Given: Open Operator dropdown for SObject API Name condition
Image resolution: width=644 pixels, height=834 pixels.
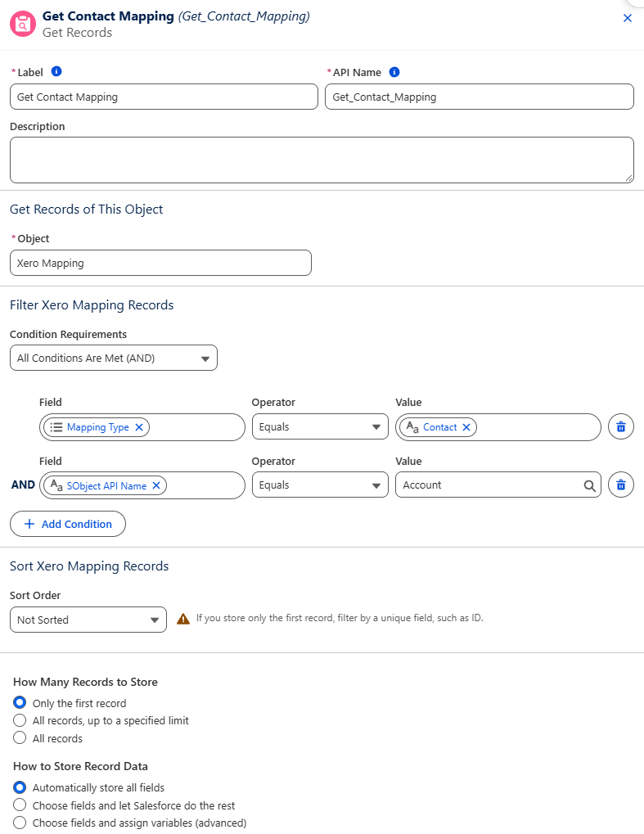Looking at the screenshot, I should tap(320, 485).
